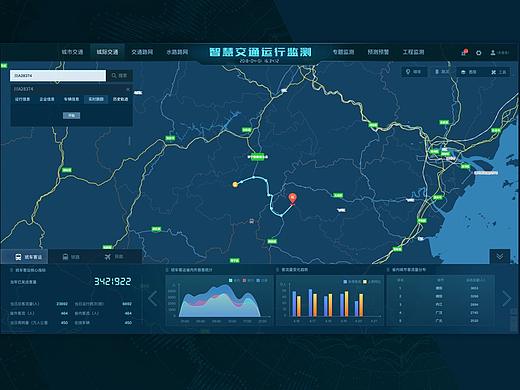Open the 水路路网 navigation item
Viewport: 520px width, 390px height.
[177, 52]
